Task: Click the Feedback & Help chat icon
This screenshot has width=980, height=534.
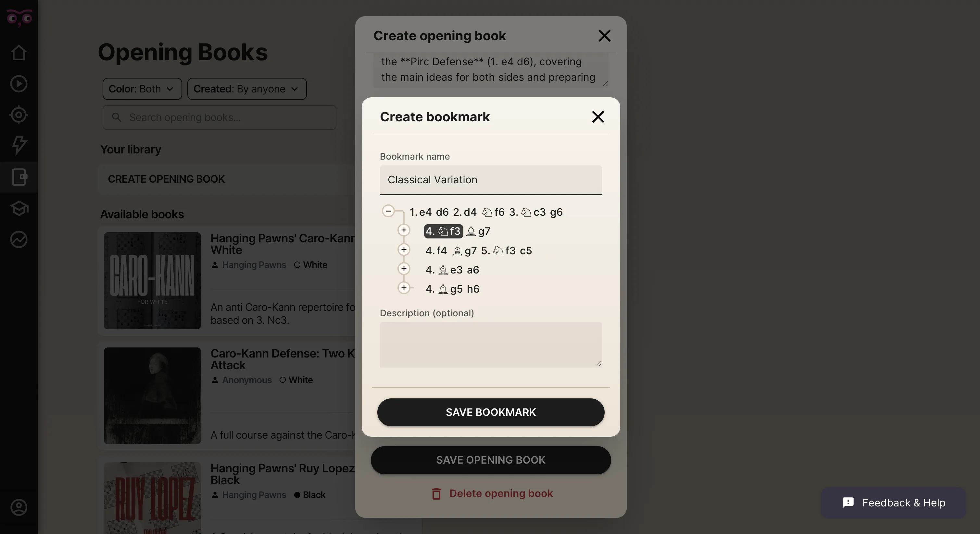Action: 848,503
